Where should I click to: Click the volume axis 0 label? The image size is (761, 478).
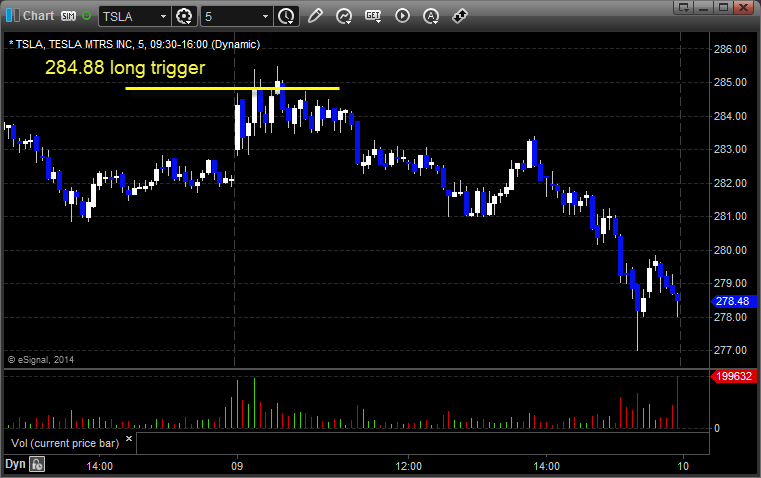(x=717, y=429)
